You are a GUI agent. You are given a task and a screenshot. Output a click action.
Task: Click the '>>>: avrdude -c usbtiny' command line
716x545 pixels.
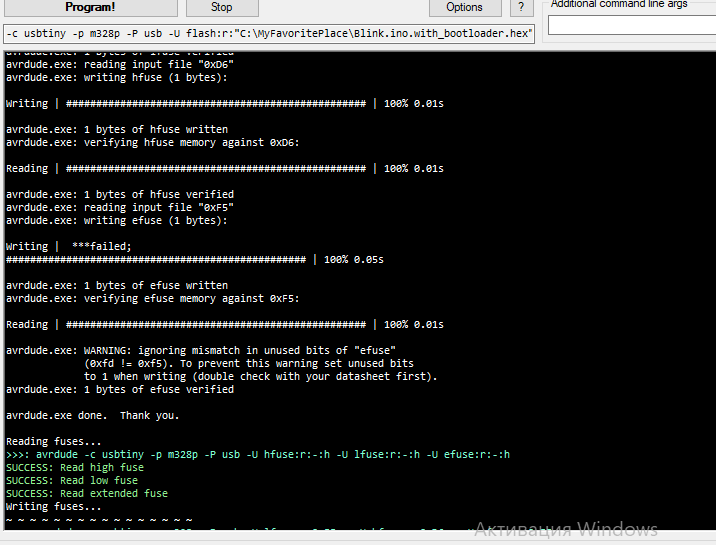coord(257,454)
